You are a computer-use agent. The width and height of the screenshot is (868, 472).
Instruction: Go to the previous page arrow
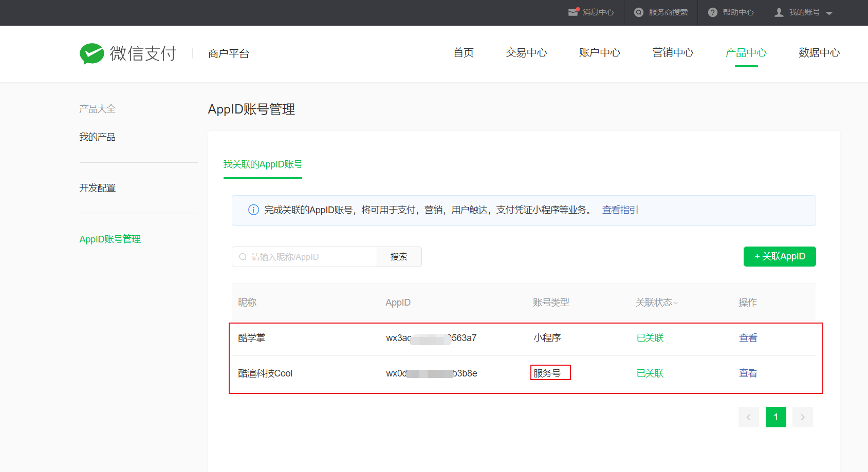pos(749,417)
